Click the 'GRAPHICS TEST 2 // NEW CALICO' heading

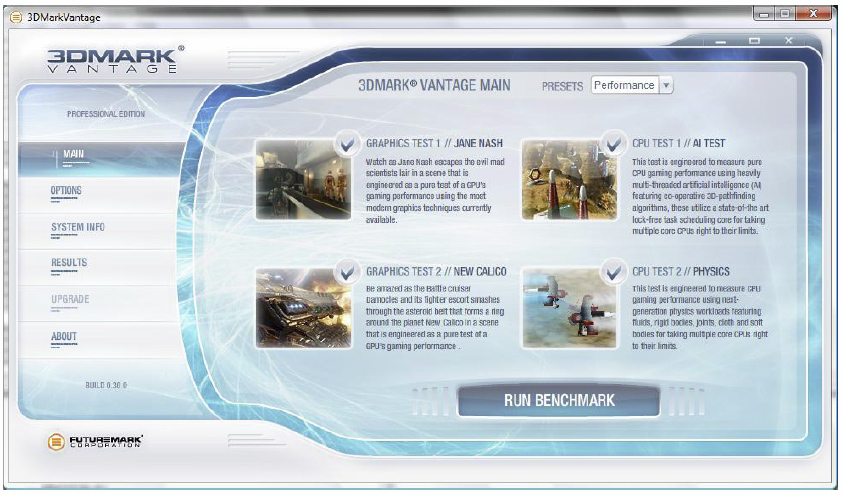pos(436,272)
